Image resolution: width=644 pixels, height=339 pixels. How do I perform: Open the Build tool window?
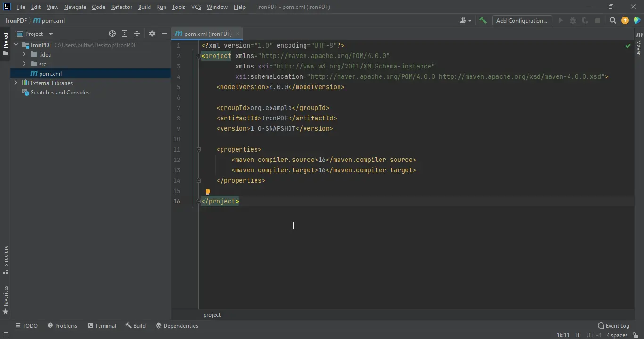pyautogui.click(x=136, y=326)
